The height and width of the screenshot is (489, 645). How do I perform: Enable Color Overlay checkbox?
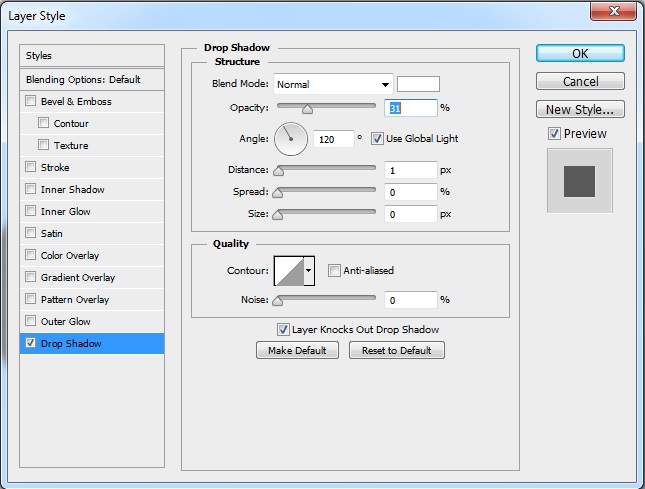click(x=30, y=255)
